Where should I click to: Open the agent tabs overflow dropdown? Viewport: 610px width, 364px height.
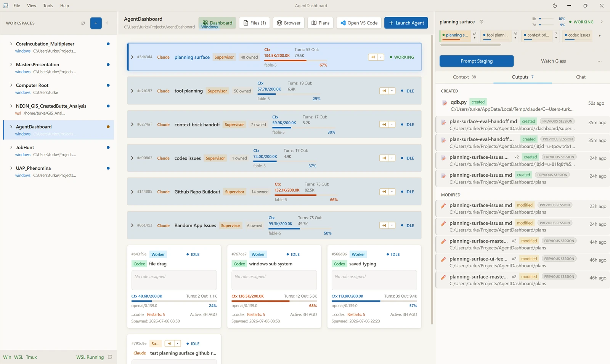click(600, 36)
